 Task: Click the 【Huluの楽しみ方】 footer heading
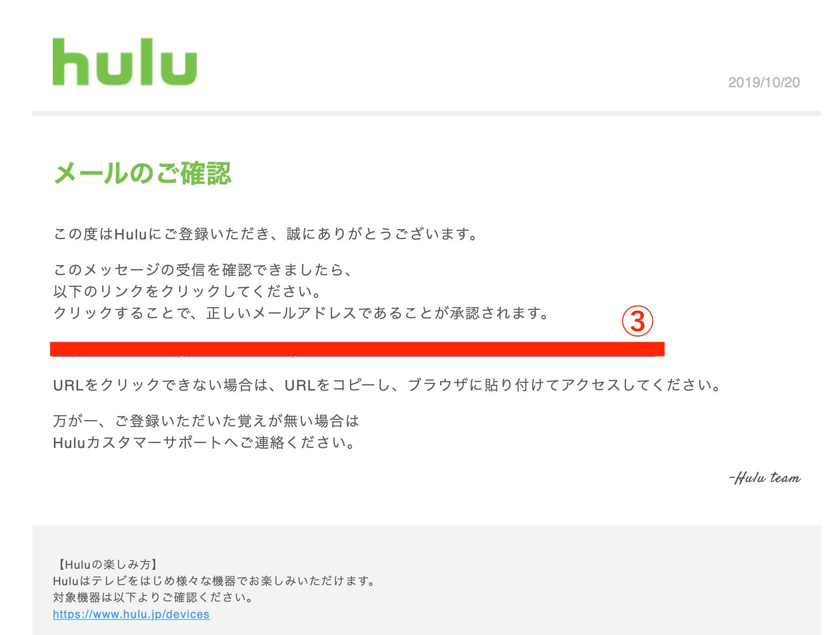(105, 565)
